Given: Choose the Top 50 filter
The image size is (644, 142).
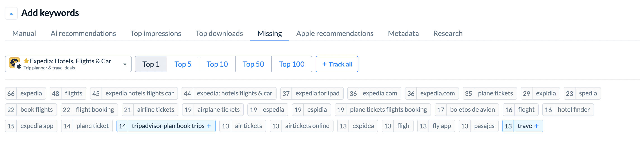Looking at the screenshot, I should pyautogui.click(x=253, y=64).
